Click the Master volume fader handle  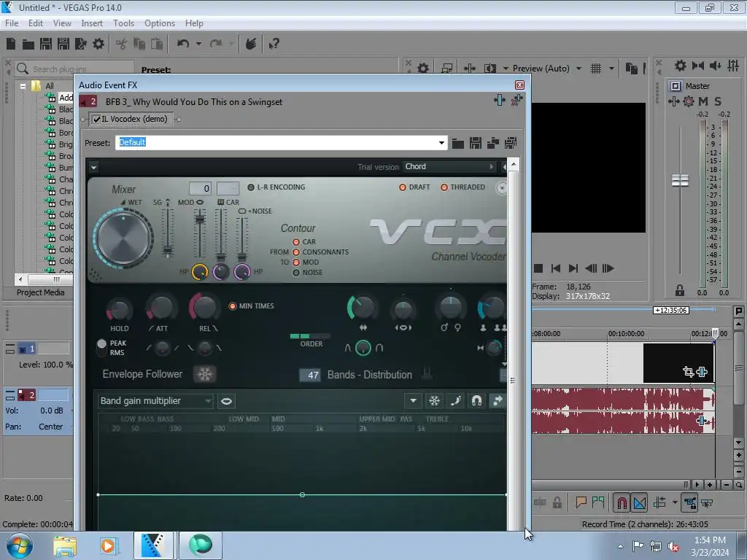[x=680, y=181]
